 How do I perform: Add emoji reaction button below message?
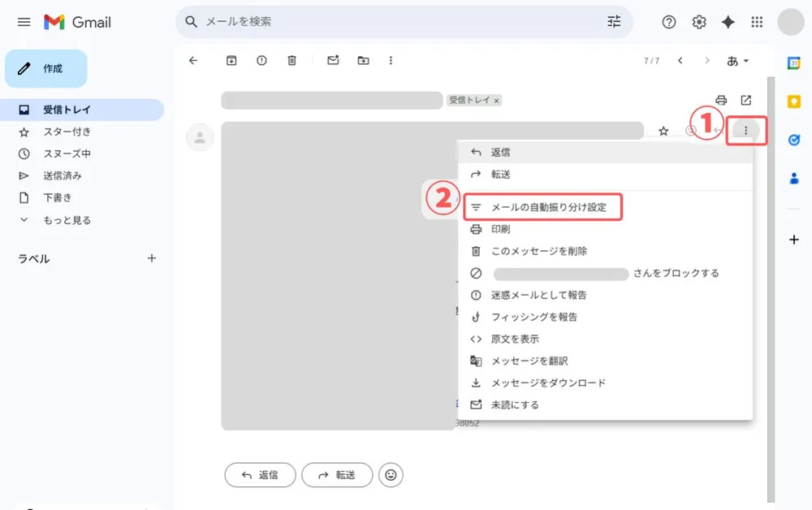pos(391,475)
